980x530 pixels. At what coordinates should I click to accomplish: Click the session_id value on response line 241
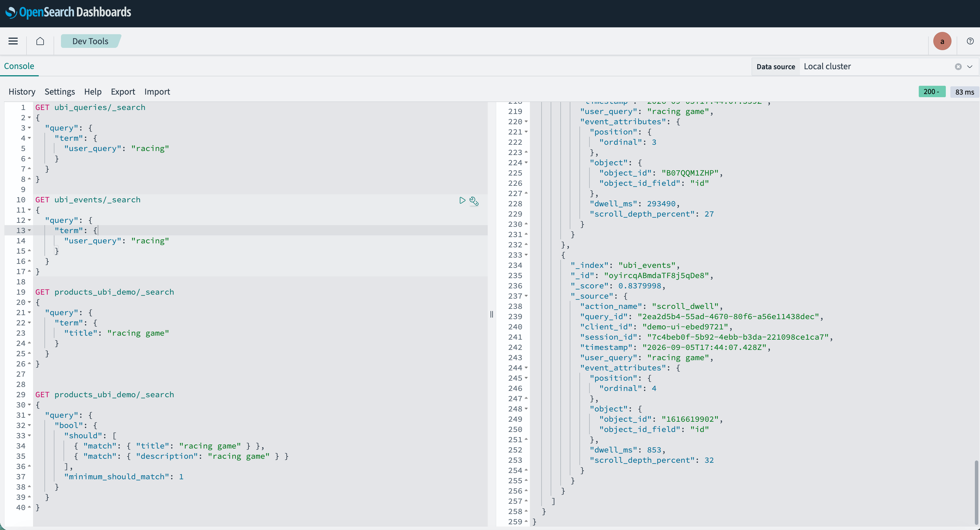[x=738, y=337]
